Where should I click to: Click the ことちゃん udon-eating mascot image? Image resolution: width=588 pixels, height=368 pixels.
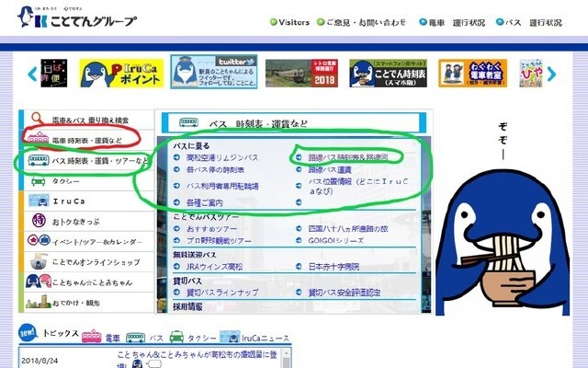click(x=503, y=244)
